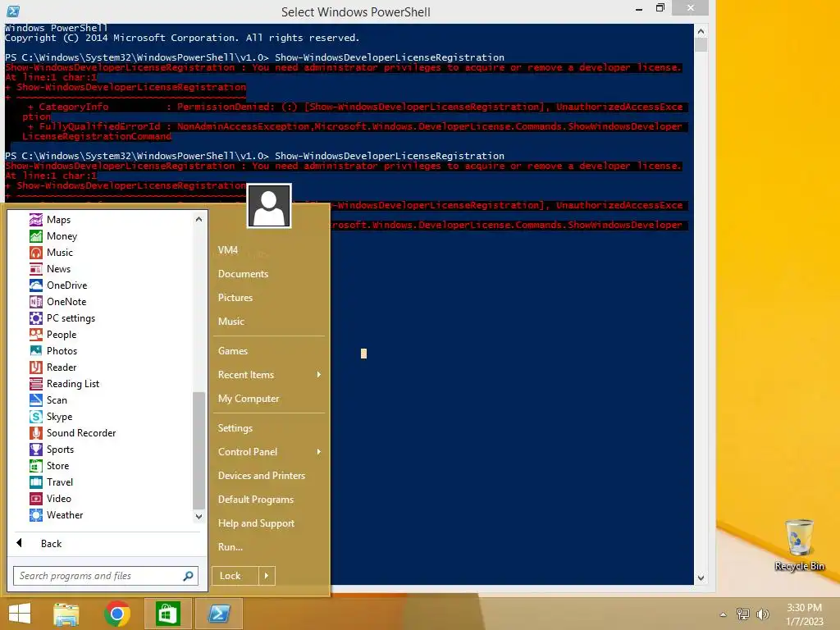Open the OneDrive cloud icon
Viewport: 840px width, 630px height.
point(36,285)
